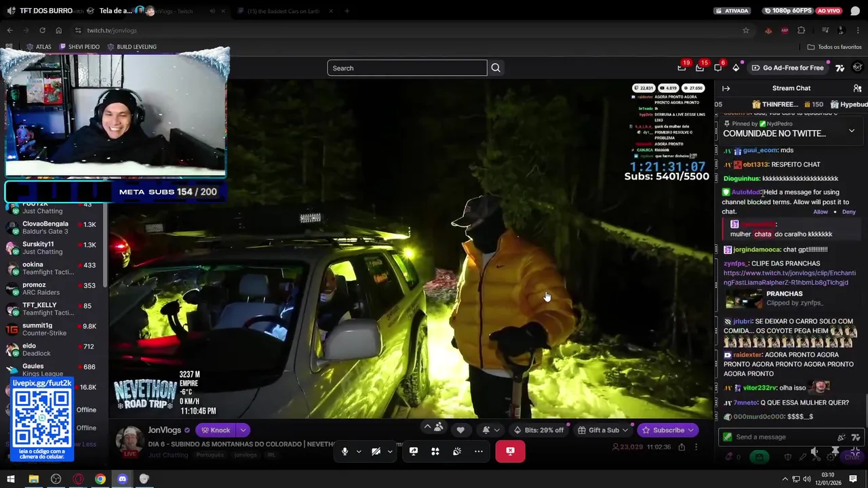Switch to the Baddest Cars on Earth tab
868x488 pixels.
283,11
